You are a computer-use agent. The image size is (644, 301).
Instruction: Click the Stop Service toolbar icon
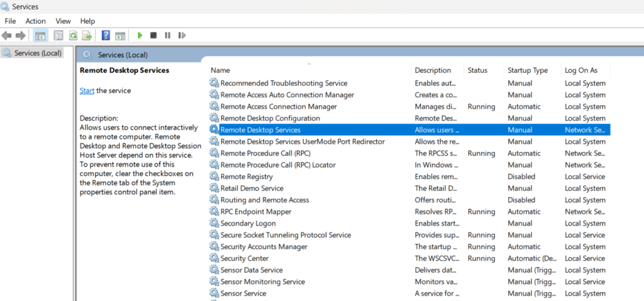pyautogui.click(x=153, y=36)
